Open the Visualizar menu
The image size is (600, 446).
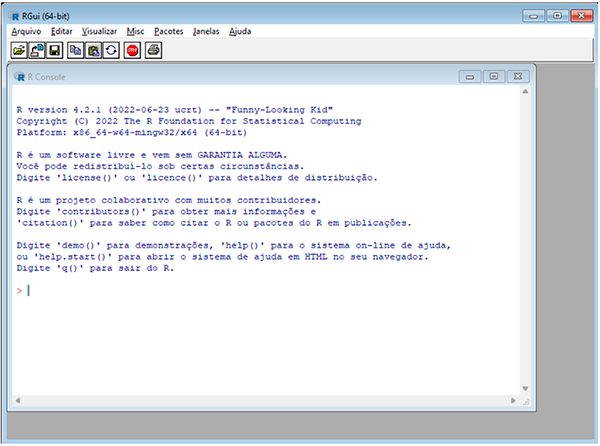click(x=99, y=31)
